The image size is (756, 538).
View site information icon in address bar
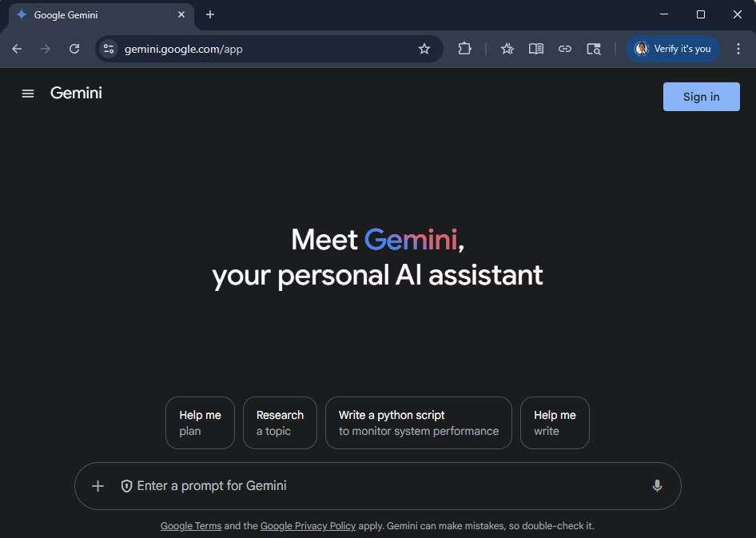(x=109, y=49)
